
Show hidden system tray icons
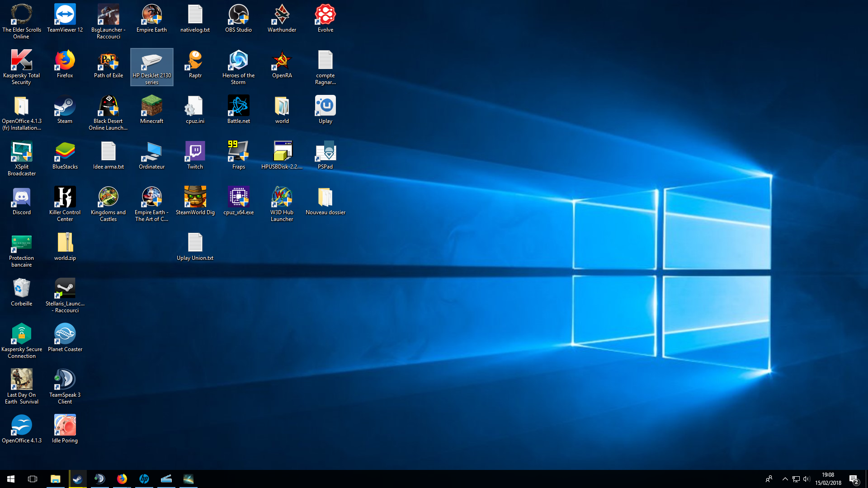785,479
